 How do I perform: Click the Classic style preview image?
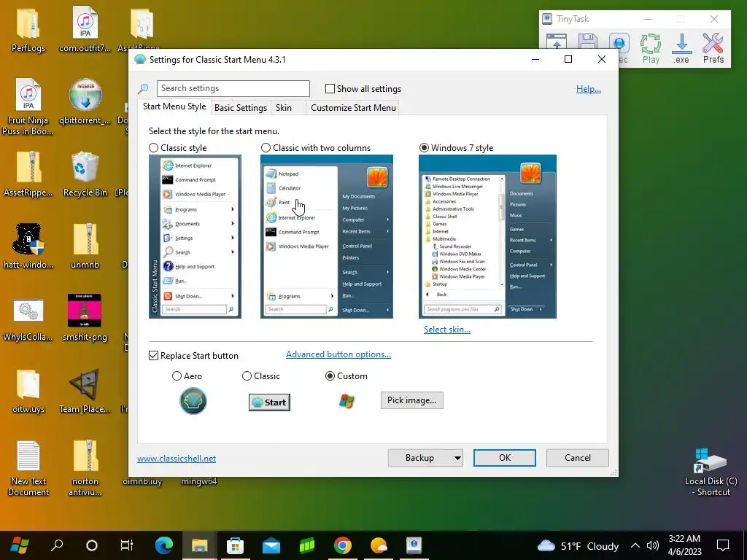(x=195, y=237)
